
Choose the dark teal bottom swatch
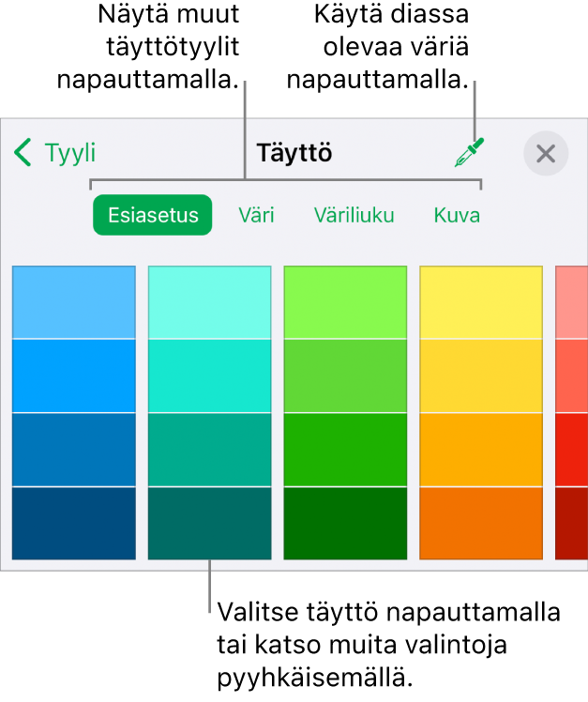coord(209,523)
